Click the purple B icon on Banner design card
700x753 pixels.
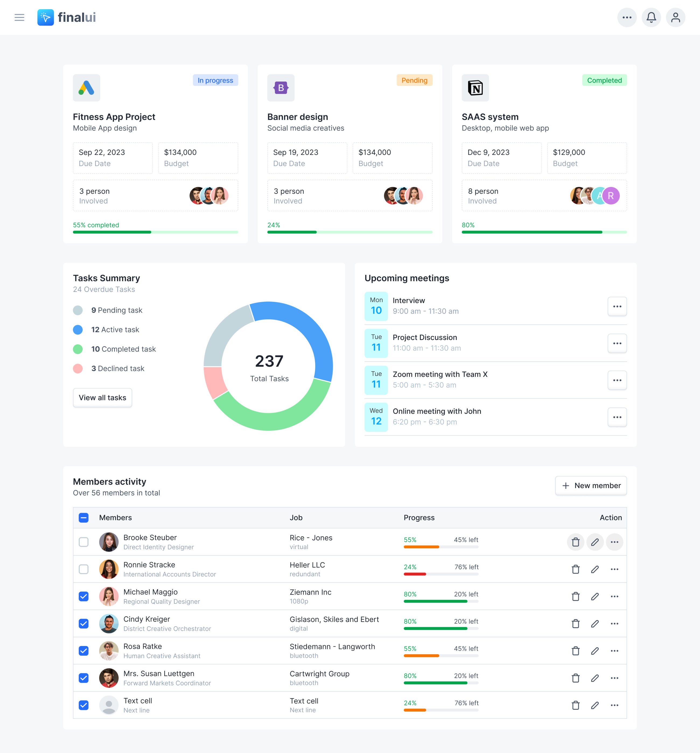click(x=281, y=88)
